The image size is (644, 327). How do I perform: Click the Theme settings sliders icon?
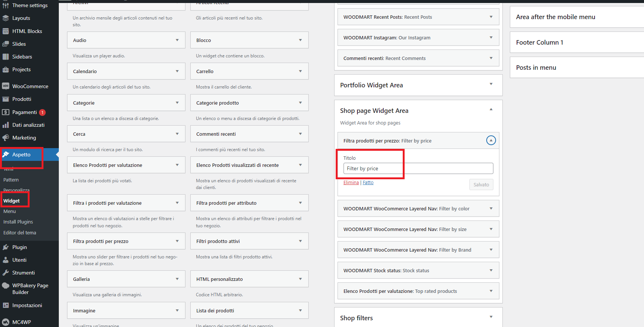[x=6, y=5]
